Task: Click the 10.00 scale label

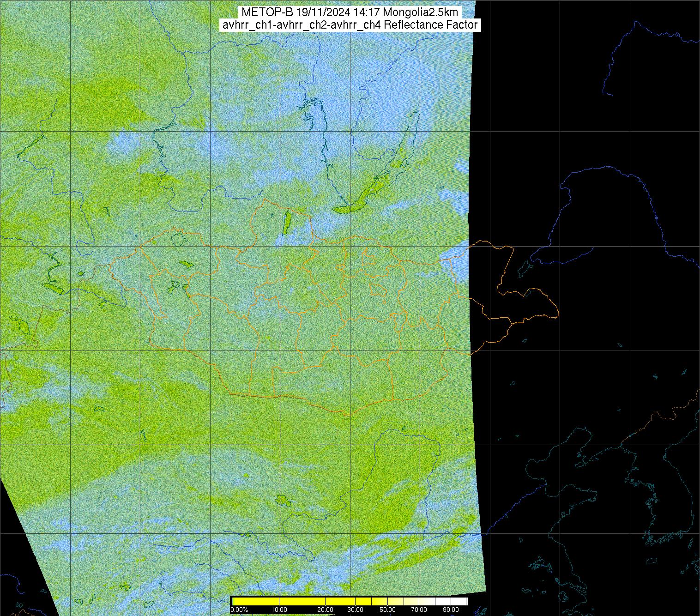Action: pyautogui.click(x=279, y=610)
